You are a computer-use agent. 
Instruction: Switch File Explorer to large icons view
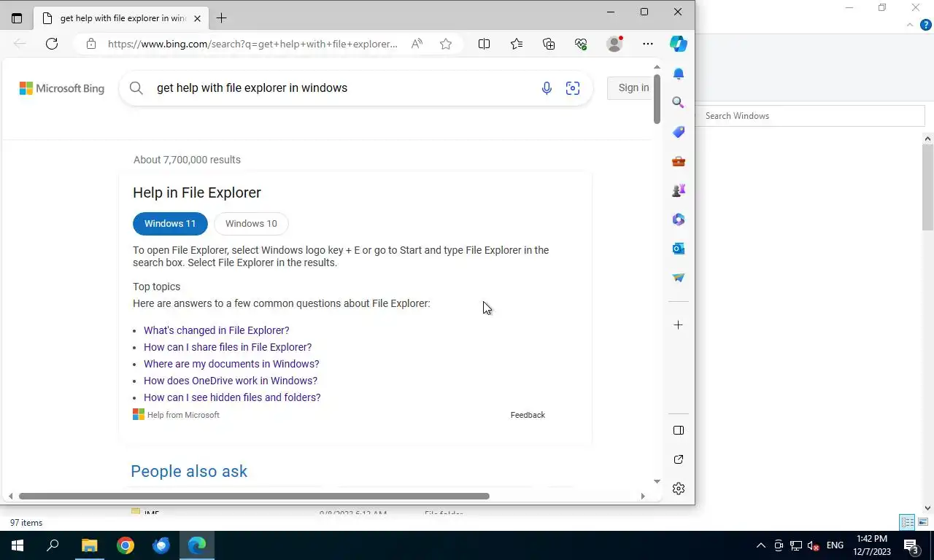923,522
